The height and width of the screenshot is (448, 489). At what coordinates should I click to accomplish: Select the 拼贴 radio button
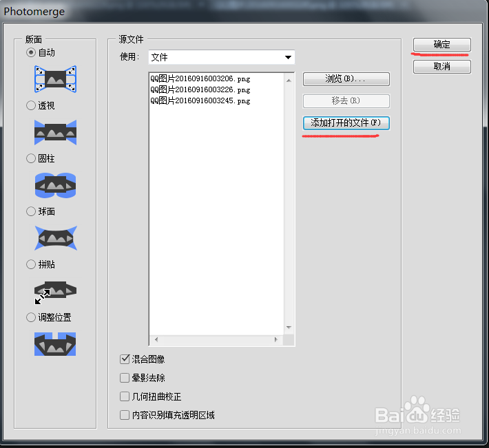click(31, 264)
